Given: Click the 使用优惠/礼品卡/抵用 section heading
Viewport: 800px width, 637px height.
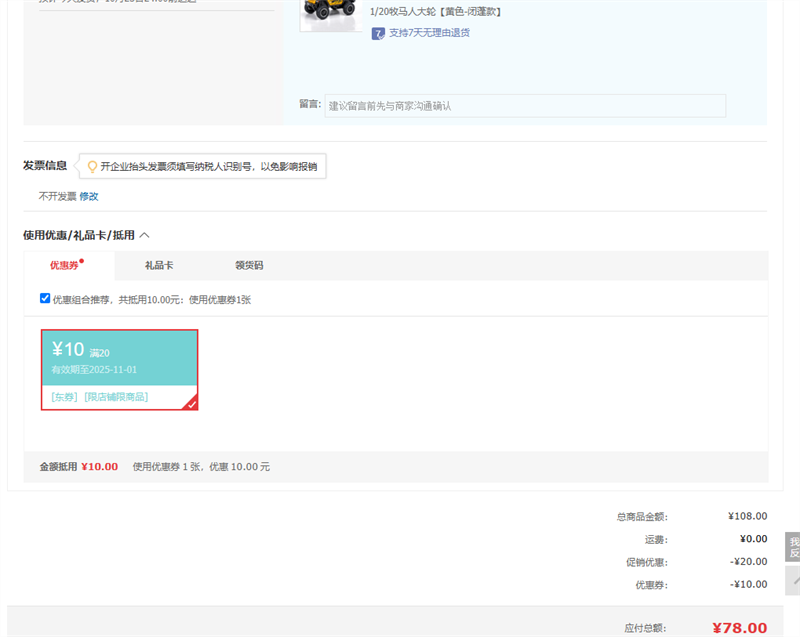Looking at the screenshot, I should click(78, 235).
